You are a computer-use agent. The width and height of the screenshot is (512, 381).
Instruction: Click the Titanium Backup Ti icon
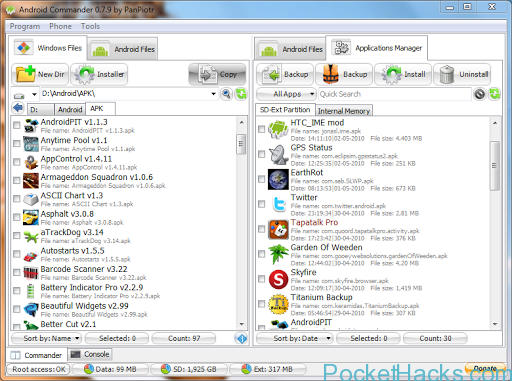278,304
